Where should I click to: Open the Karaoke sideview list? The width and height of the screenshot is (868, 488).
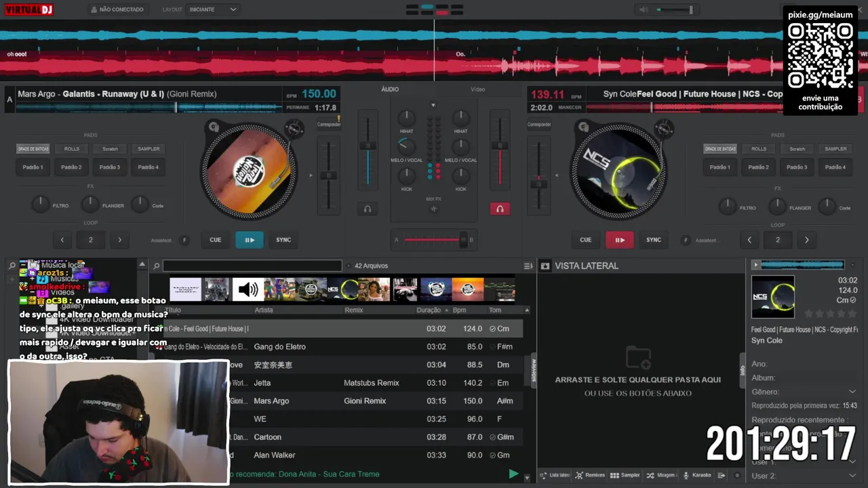[697, 475]
